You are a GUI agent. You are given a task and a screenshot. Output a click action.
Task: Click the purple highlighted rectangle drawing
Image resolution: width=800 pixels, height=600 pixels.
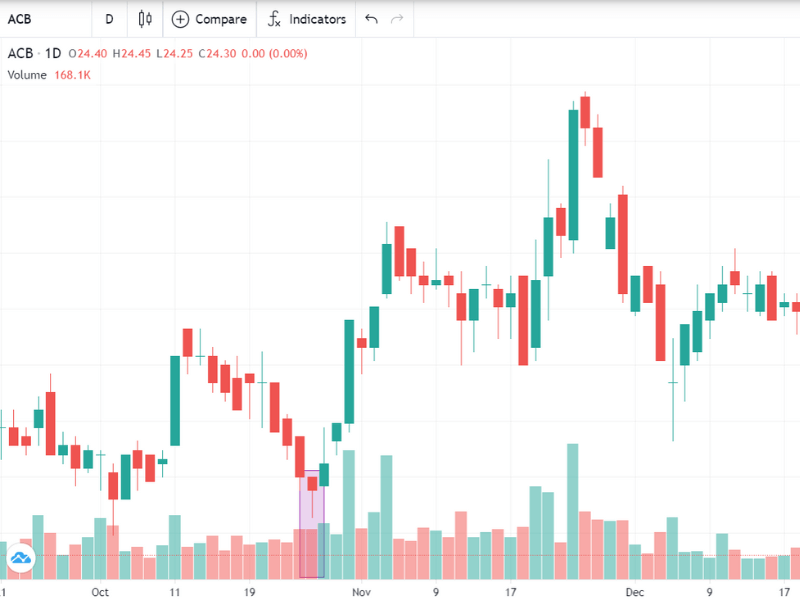pos(312,524)
